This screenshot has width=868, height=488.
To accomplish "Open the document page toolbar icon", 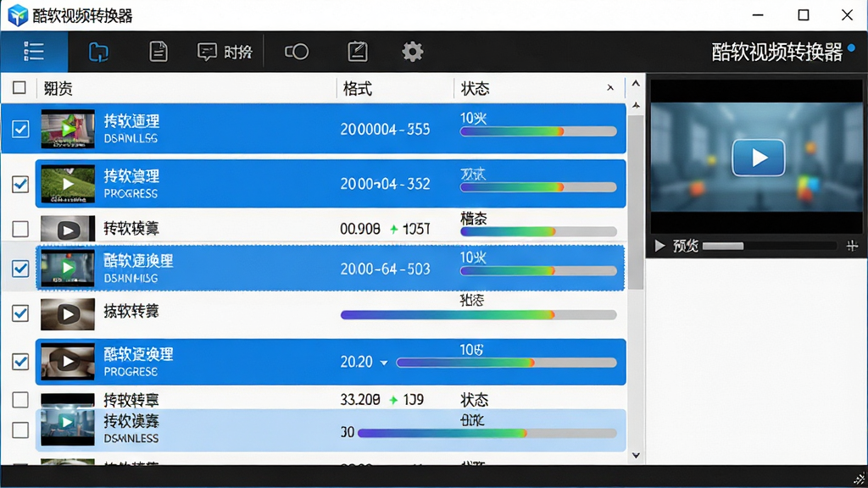I will tap(159, 52).
